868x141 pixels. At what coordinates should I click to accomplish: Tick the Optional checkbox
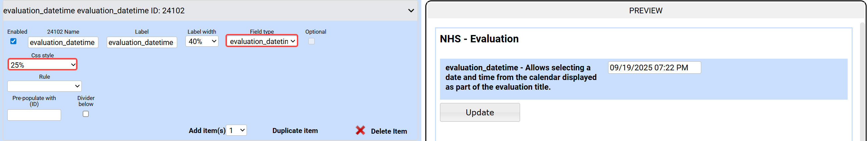click(311, 41)
